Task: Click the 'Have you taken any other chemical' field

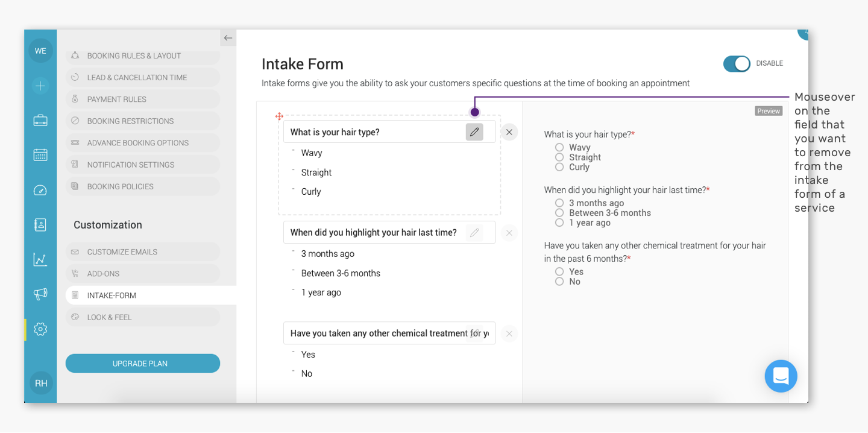Action: click(389, 333)
